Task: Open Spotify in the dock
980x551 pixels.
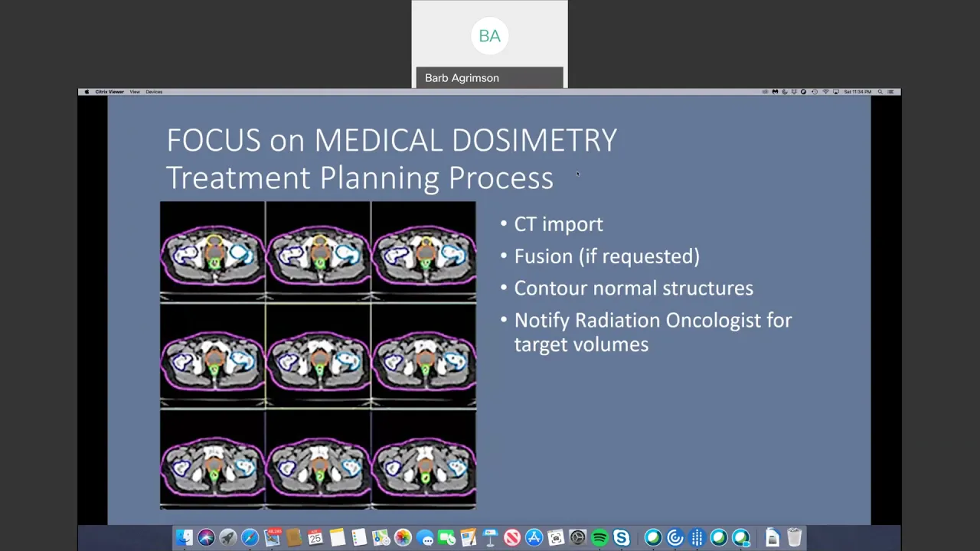Action: [599, 538]
